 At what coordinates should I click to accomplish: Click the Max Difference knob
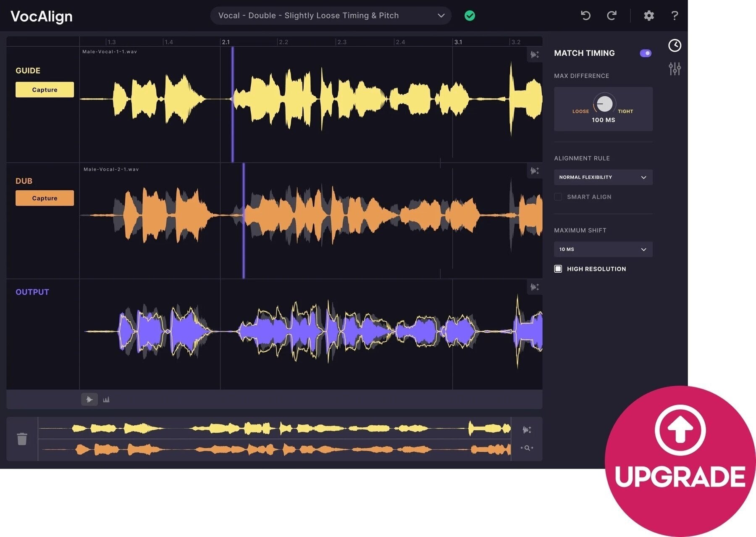coord(604,103)
